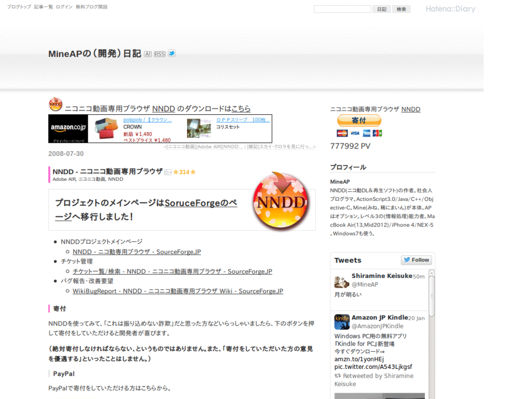
Task: Click the antenna A! icon beside blog title
Action: [x=148, y=54]
